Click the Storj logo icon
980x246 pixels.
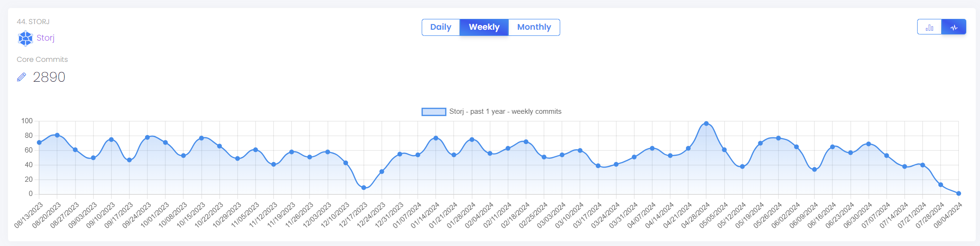[x=25, y=38]
